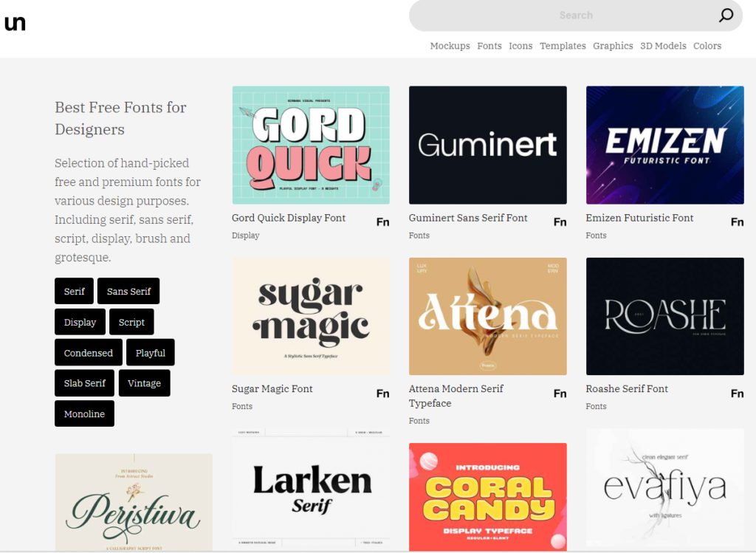This screenshot has height=553, width=756.
Task: Click Fn icon beside Attena Modern Serif Typeface
Action: [560, 393]
